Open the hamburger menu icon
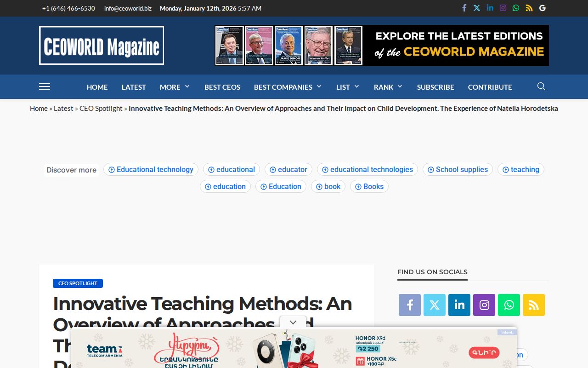Image resolution: width=588 pixels, height=368 pixels. click(x=45, y=86)
